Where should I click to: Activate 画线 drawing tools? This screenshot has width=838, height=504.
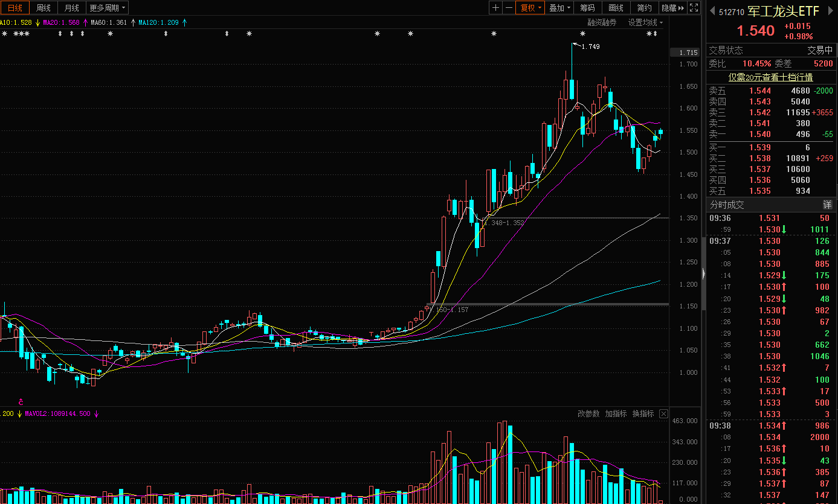coord(616,8)
